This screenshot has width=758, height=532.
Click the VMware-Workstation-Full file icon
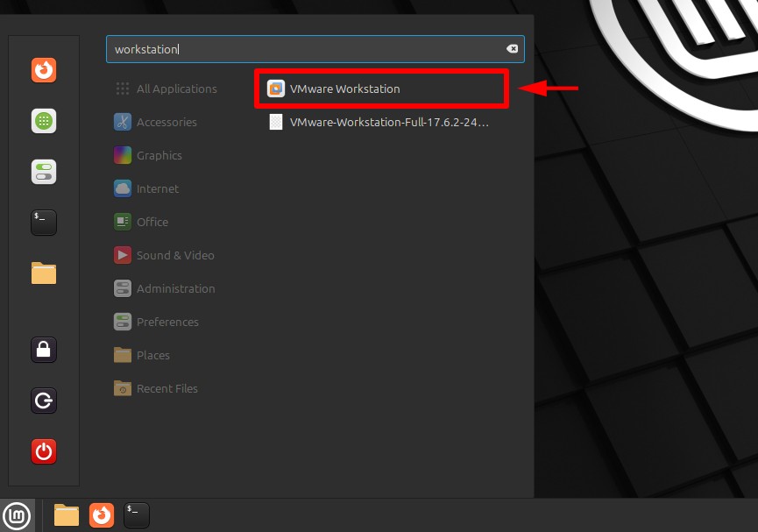click(x=276, y=122)
